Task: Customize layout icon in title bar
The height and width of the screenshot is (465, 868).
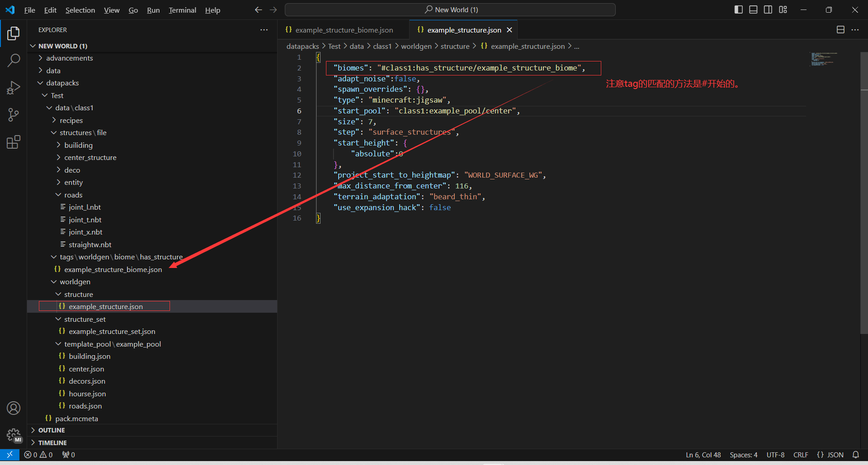Action: [783, 9]
